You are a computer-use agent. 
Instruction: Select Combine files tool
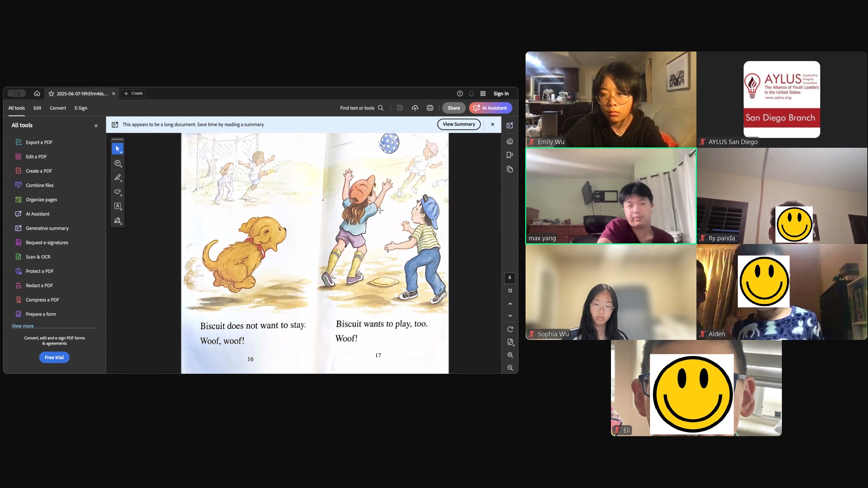[39, 185]
